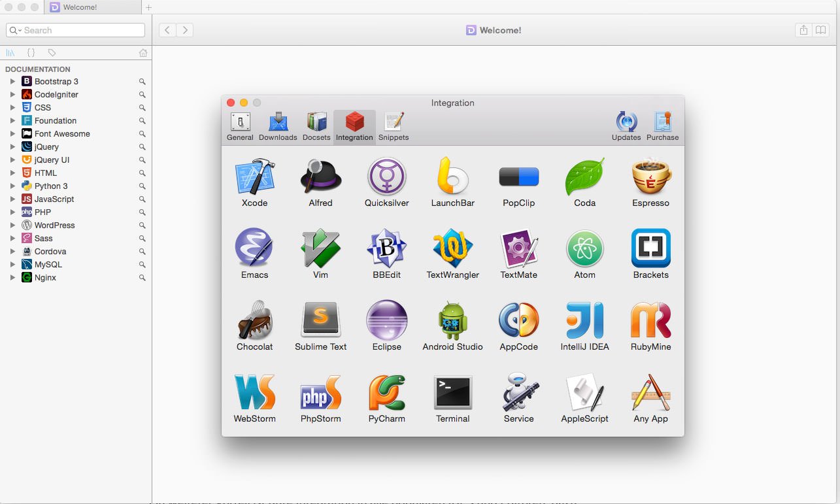Open the BBEdit integration
The image size is (840, 504).
pos(386,248)
